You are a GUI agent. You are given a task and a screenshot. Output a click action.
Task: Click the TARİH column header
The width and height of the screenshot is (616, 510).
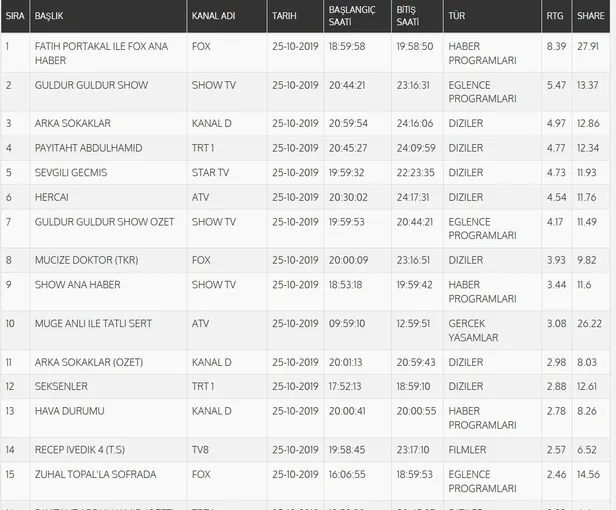[283, 17]
